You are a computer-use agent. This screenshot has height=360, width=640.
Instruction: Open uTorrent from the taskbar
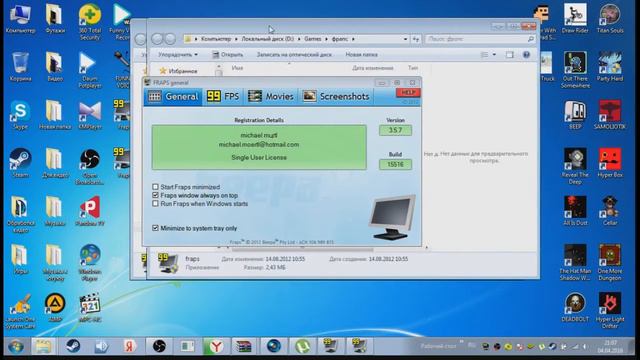(x=302, y=347)
